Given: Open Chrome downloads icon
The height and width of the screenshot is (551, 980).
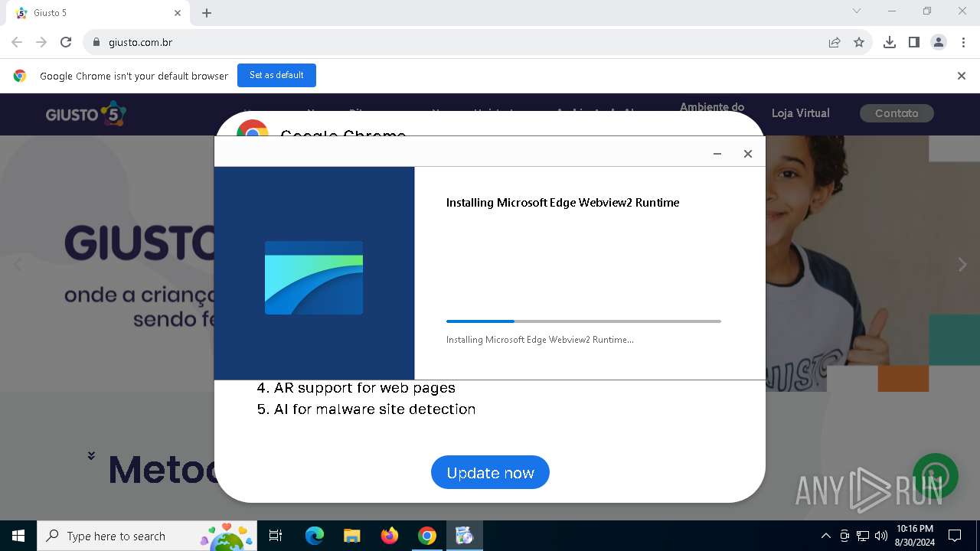Looking at the screenshot, I should pos(890,42).
